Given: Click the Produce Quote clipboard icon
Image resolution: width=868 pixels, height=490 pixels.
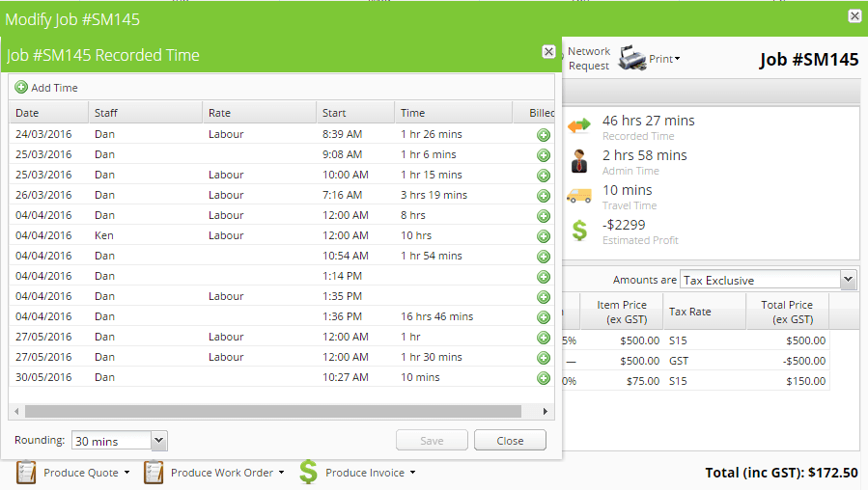Looking at the screenshot, I should coord(27,473).
